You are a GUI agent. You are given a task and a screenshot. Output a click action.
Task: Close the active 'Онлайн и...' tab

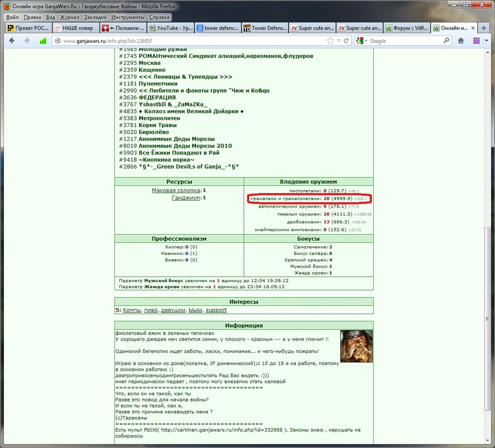coord(473,28)
